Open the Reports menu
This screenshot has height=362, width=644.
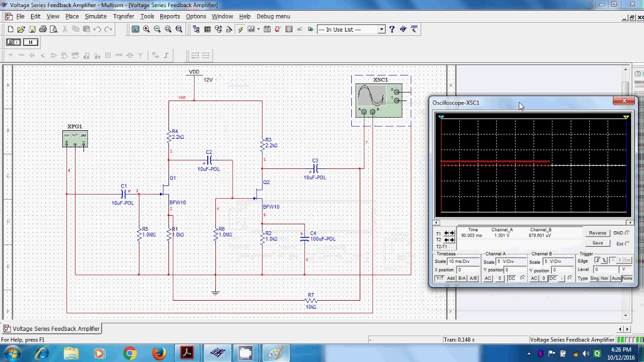pyautogui.click(x=170, y=17)
